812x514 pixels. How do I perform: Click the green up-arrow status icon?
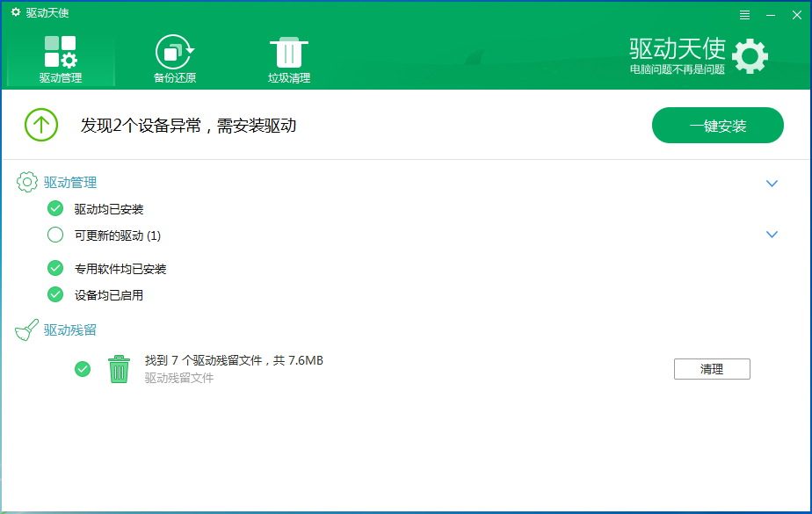[41, 125]
